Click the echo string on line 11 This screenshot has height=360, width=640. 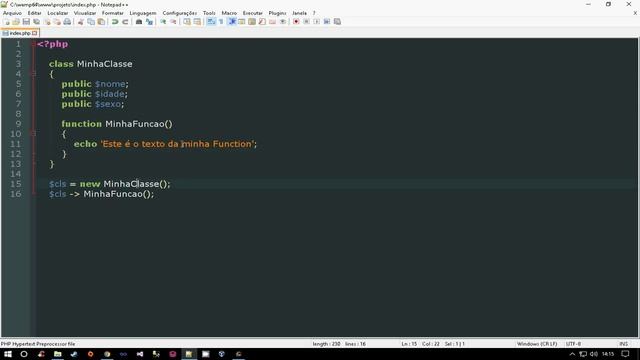pos(177,144)
